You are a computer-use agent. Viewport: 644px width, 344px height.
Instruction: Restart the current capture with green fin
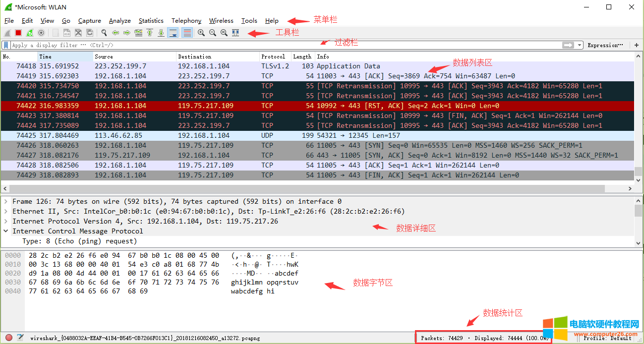(30, 33)
